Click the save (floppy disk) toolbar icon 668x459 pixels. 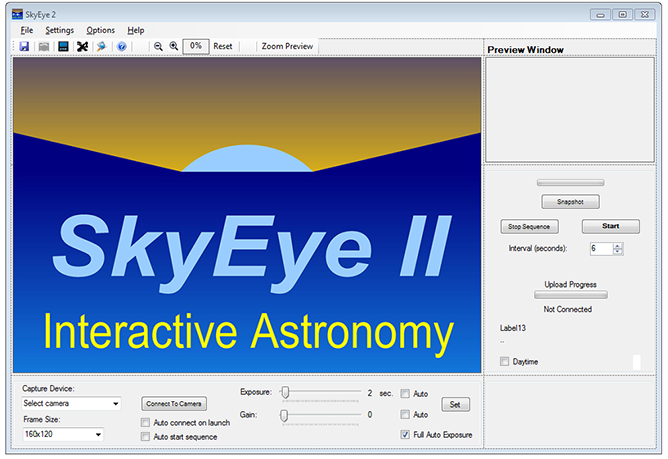[x=24, y=46]
